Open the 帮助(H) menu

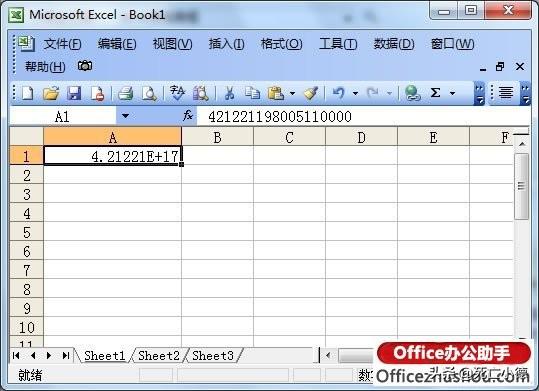(x=45, y=66)
